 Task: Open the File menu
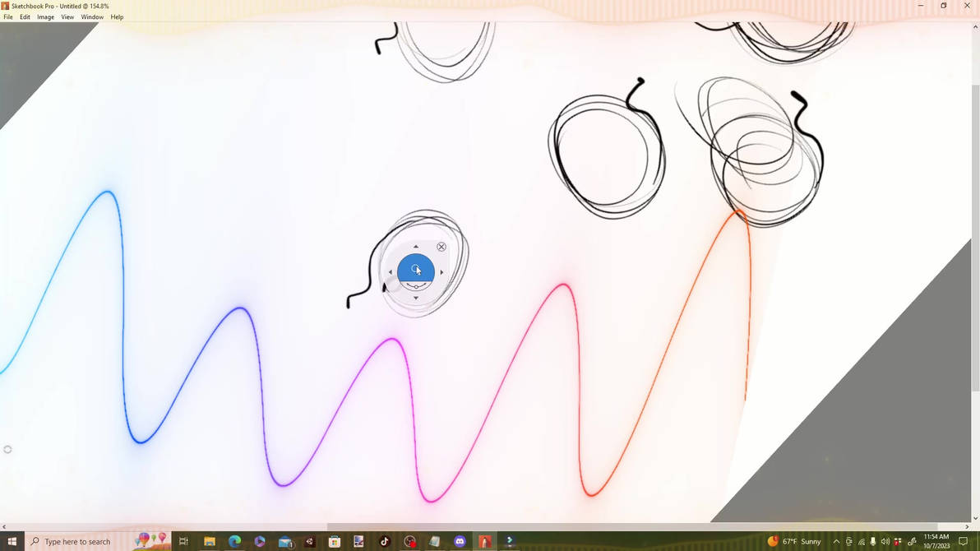click(x=7, y=16)
